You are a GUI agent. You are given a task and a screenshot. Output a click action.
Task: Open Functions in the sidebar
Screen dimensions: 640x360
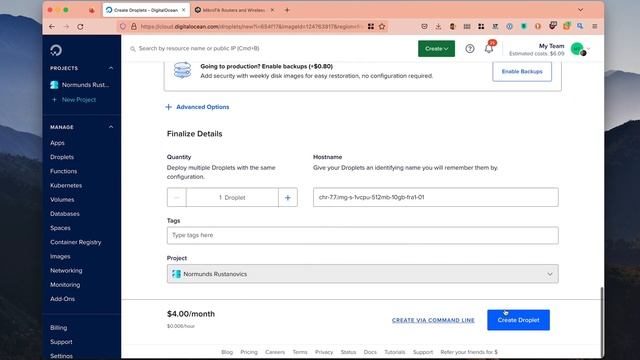(x=64, y=171)
